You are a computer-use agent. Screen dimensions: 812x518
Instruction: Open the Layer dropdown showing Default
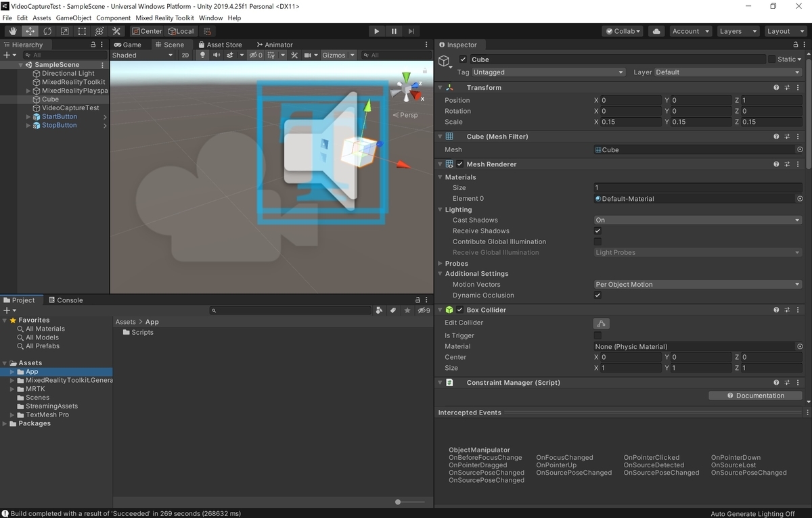tap(728, 72)
